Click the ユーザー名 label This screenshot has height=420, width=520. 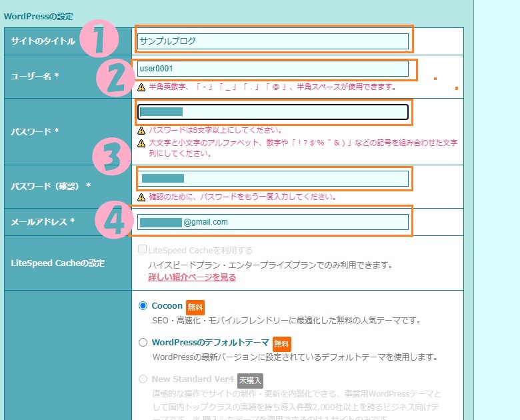click(x=35, y=76)
